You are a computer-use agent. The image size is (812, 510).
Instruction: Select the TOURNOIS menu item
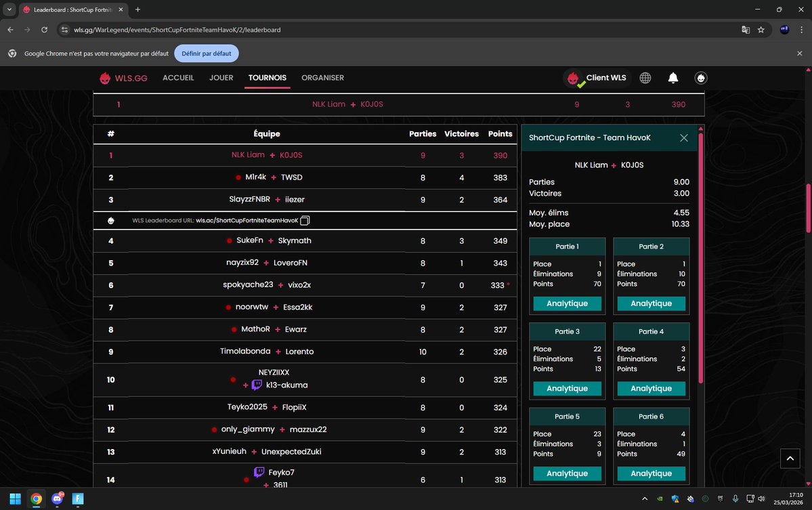pos(268,78)
